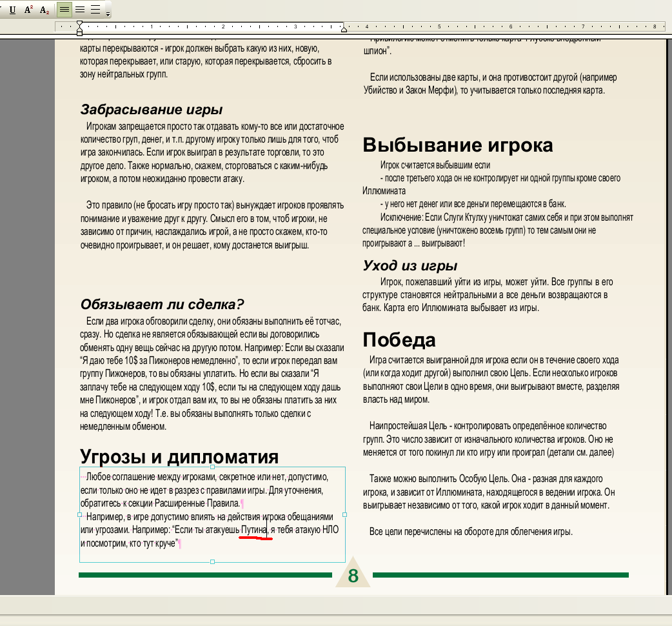The image size is (672, 626).
Task: Click the heading "Забрасывание игры"
Action: [x=152, y=110]
